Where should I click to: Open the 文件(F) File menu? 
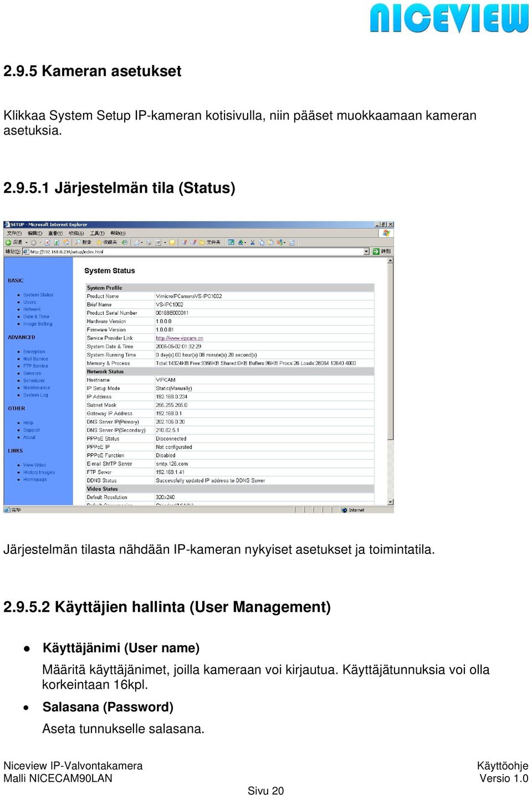(x=14, y=233)
